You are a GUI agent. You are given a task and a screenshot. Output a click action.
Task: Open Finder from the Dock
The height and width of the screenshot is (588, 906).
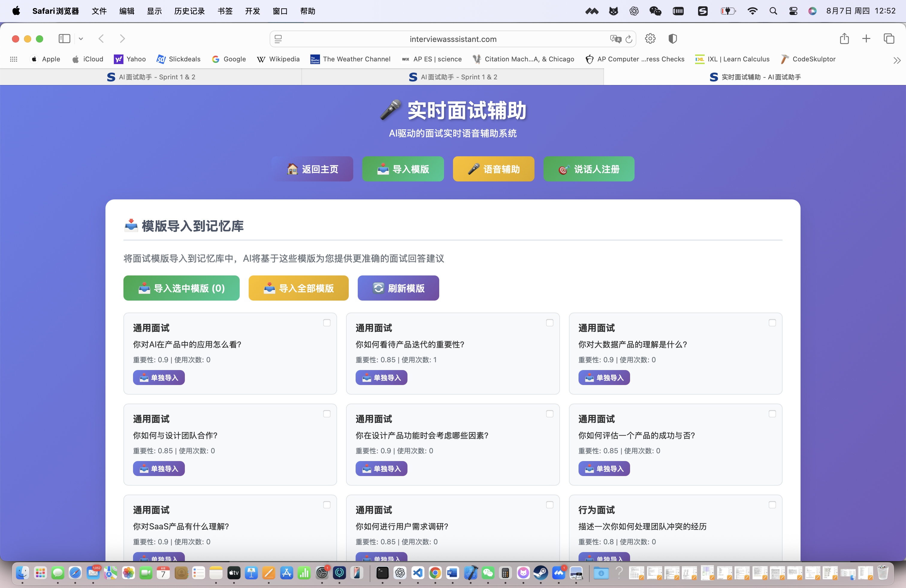(22, 573)
